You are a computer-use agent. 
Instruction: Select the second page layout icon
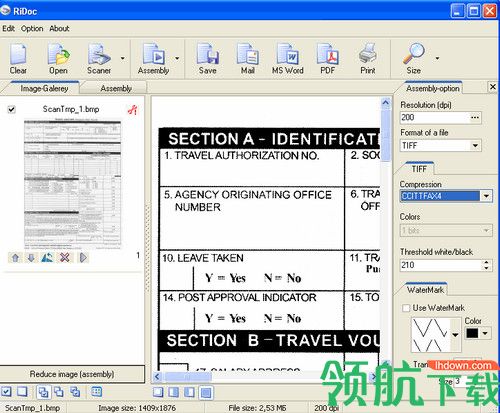[174, 392]
